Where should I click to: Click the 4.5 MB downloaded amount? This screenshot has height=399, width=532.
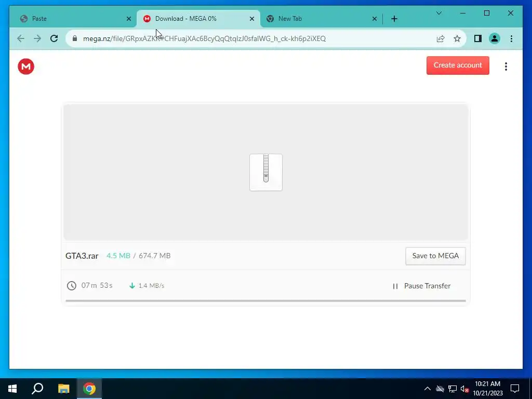(x=118, y=256)
